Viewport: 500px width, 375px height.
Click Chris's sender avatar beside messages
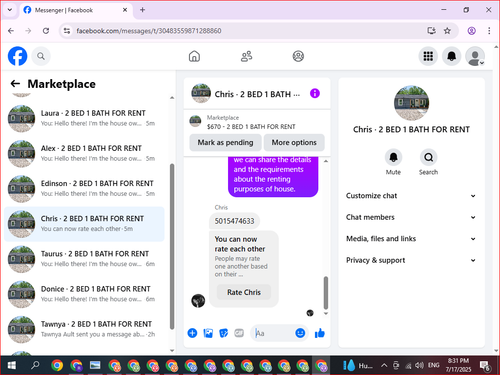tap(198, 301)
